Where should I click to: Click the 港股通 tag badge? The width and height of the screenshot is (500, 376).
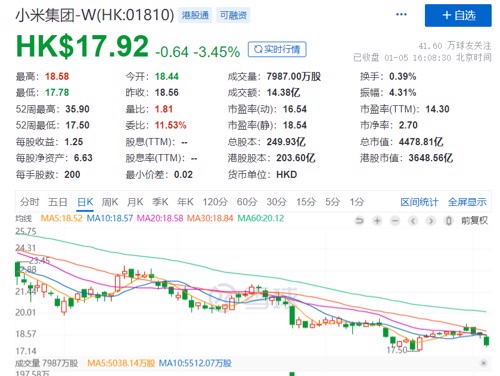click(195, 15)
